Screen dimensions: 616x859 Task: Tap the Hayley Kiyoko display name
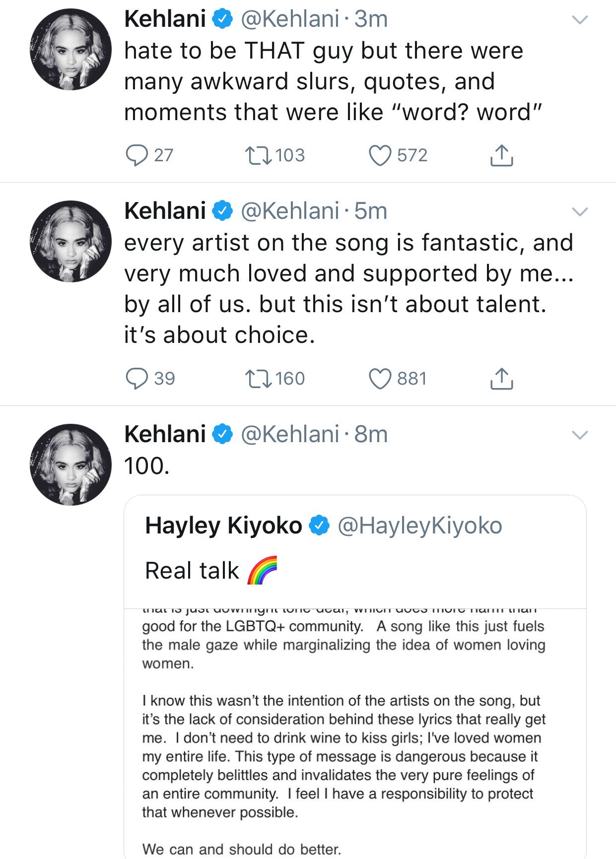tap(223, 526)
